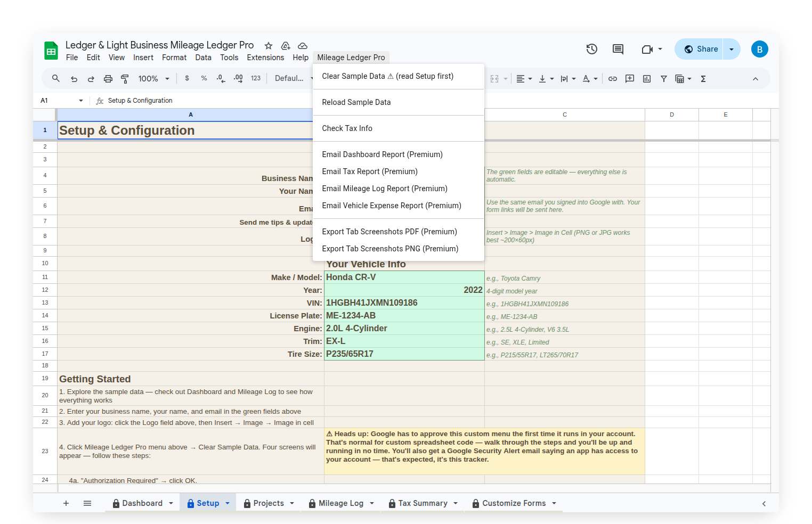The height and width of the screenshot is (524, 812).
Task: Insert a link
Action: pos(613,78)
